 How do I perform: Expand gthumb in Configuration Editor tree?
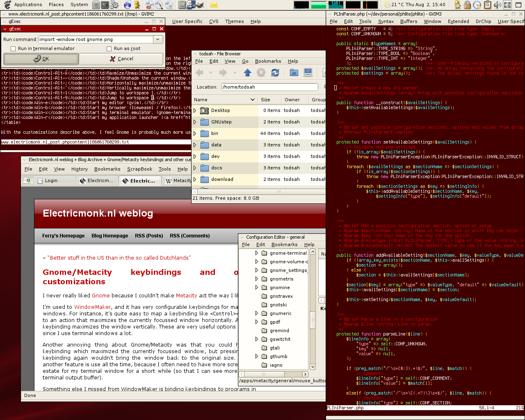[x=257, y=356]
